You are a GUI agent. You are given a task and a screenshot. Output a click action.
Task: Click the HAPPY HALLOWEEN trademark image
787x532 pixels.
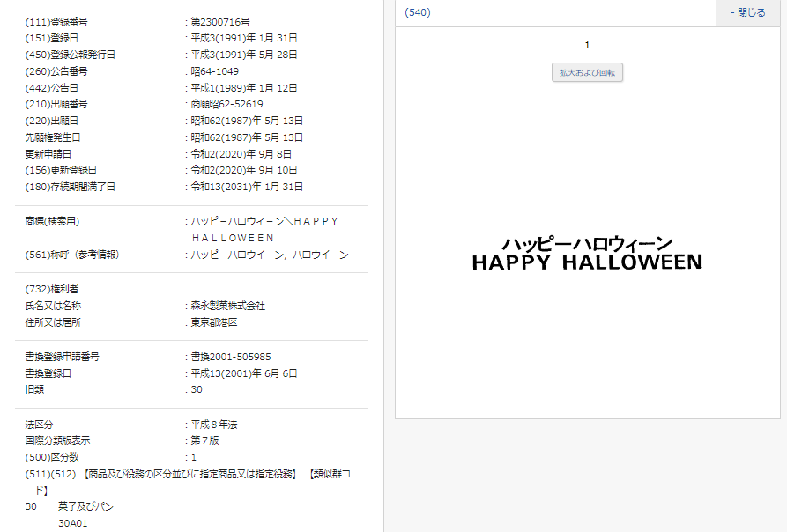pos(587,255)
